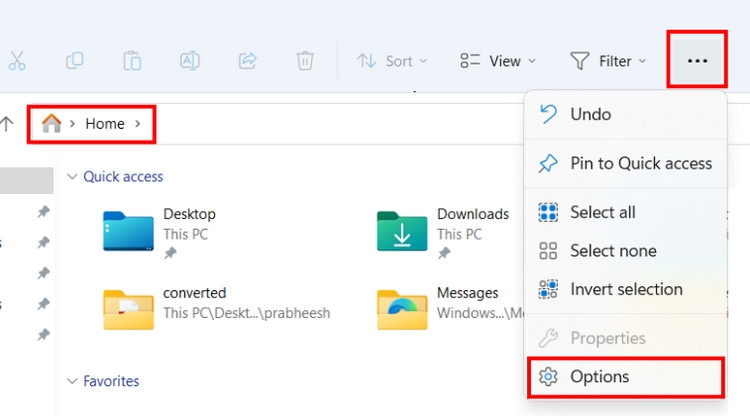Screen dimensions: 750x416
Task: Choose Select none from the menu
Action: (x=626, y=251)
